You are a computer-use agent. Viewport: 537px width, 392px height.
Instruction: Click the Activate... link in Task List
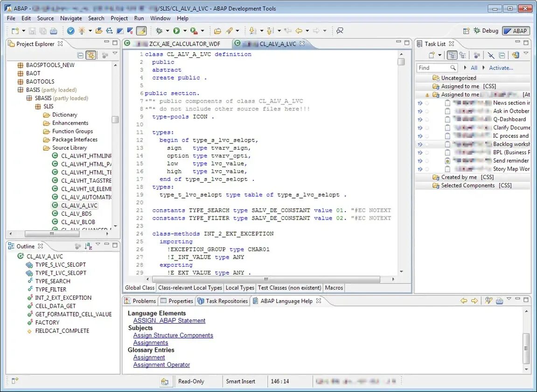(x=501, y=68)
